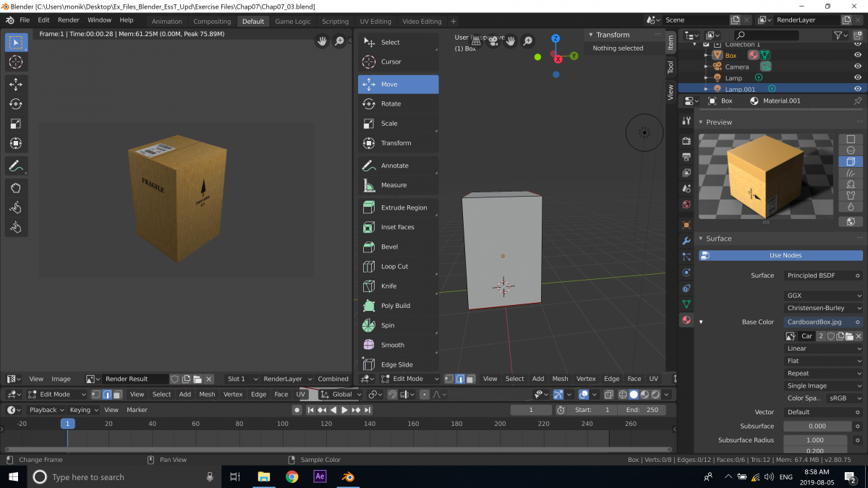Switch to the UV Editing workspace tab
This screenshot has height=488, width=868.
[375, 21]
